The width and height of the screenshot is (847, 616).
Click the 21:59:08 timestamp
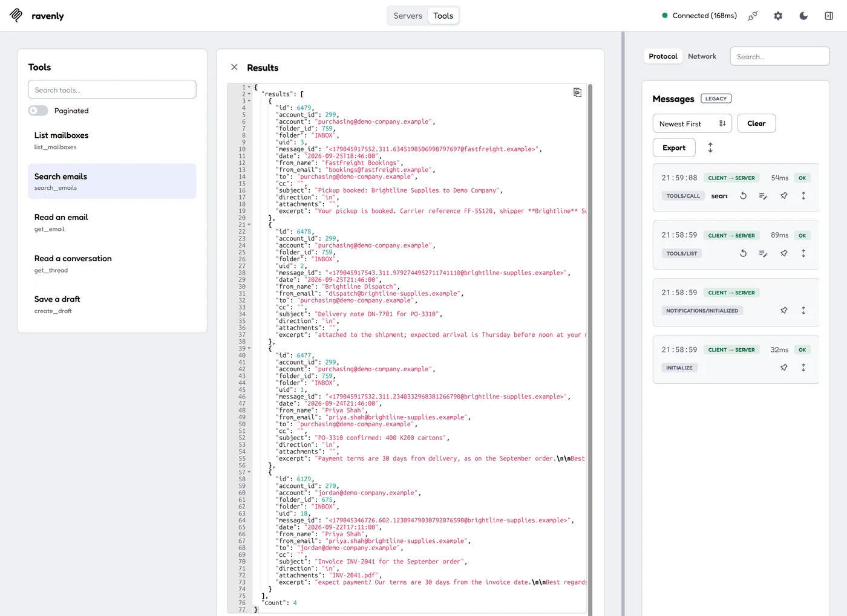pos(679,178)
